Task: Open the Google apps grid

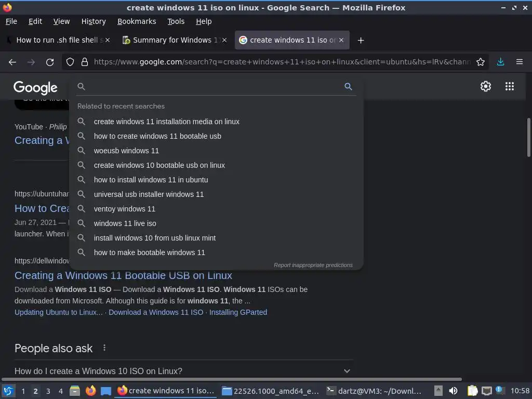Action: pyautogui.click(x=509, y=86)
